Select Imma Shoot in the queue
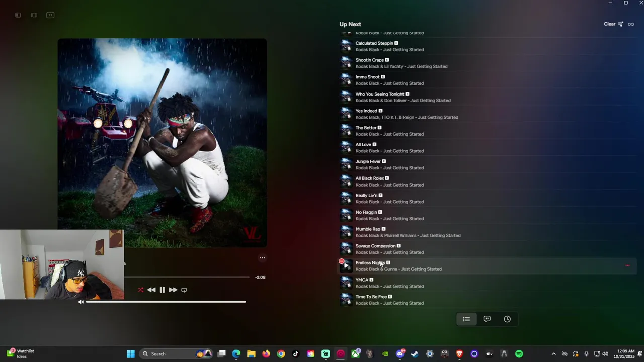Image resolution: width=644 pixels, height=362 pixels. point(488,80)
